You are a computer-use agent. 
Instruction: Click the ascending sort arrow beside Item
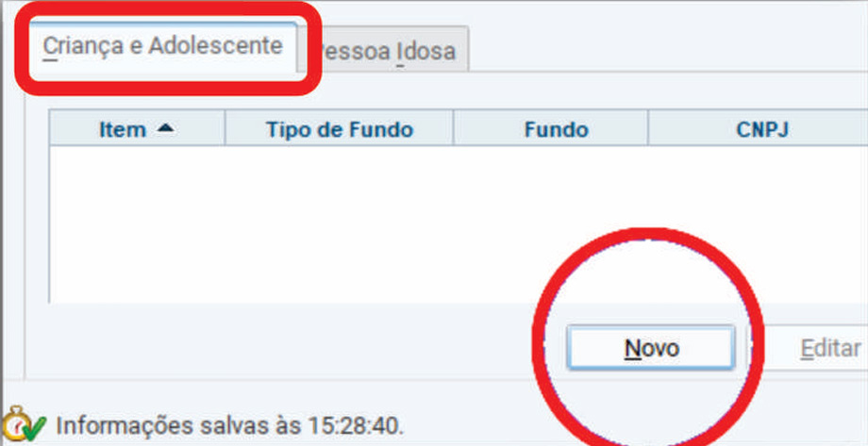[x=165, y=129]
